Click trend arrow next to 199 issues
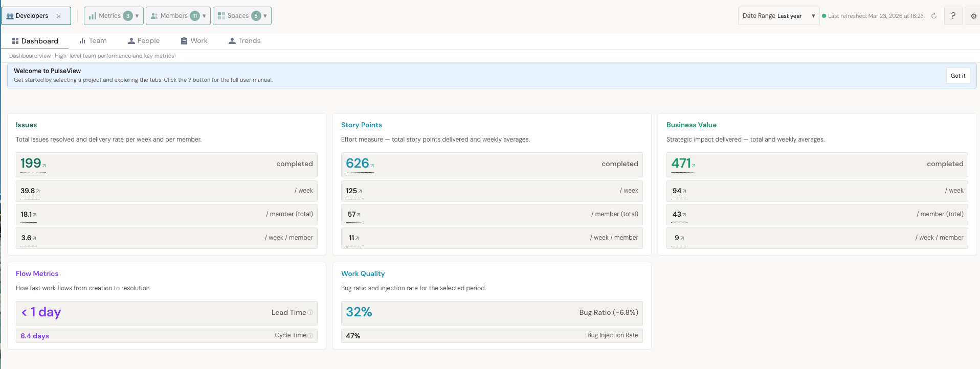 click(x=44, y=166)
